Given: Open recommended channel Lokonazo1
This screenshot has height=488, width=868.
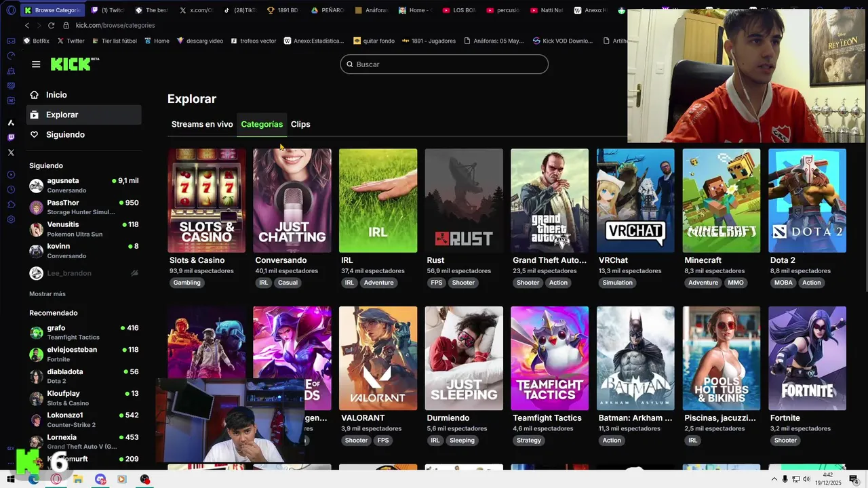Looking at the screenshot, I should point(84,420).
